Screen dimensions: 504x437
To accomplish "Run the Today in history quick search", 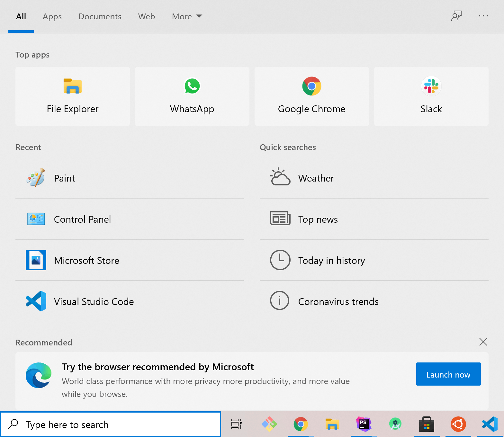I will tap(374, 260).
